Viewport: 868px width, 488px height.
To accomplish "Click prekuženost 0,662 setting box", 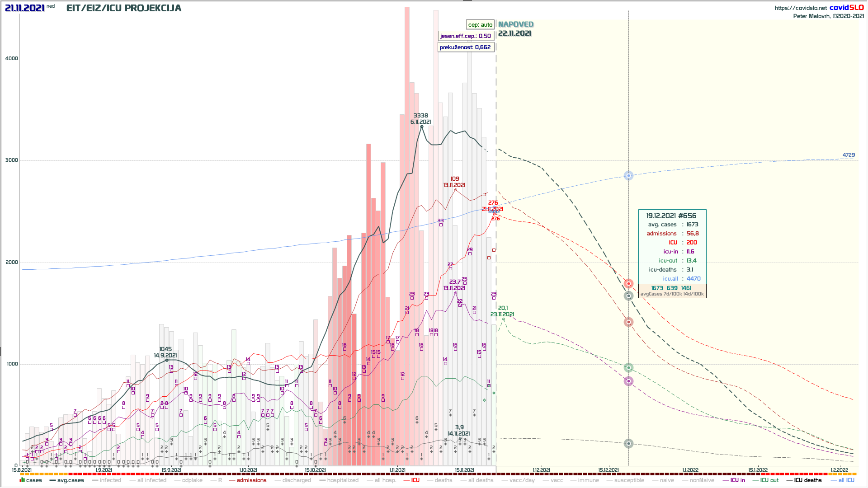I will (x=466, y=47).
